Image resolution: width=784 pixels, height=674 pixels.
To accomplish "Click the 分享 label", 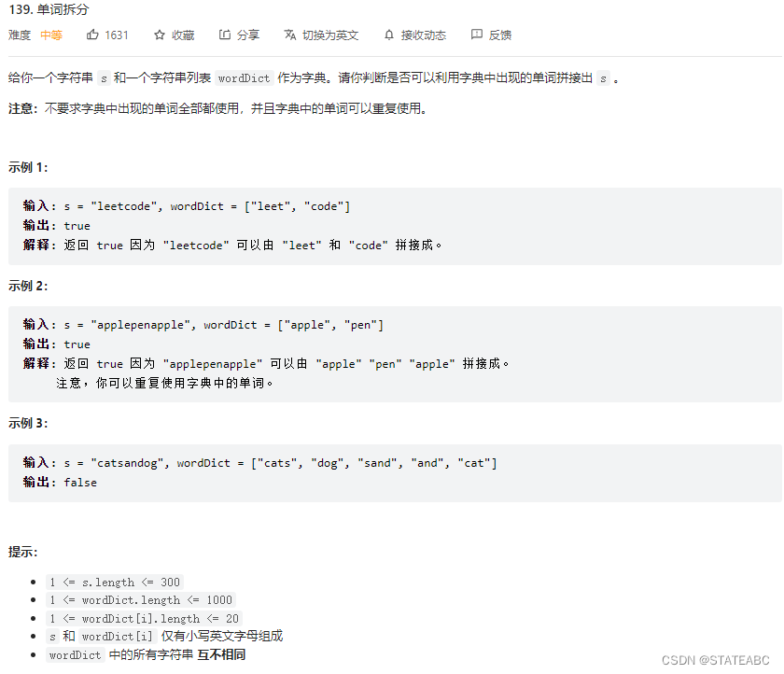I will tap(248, 35).
